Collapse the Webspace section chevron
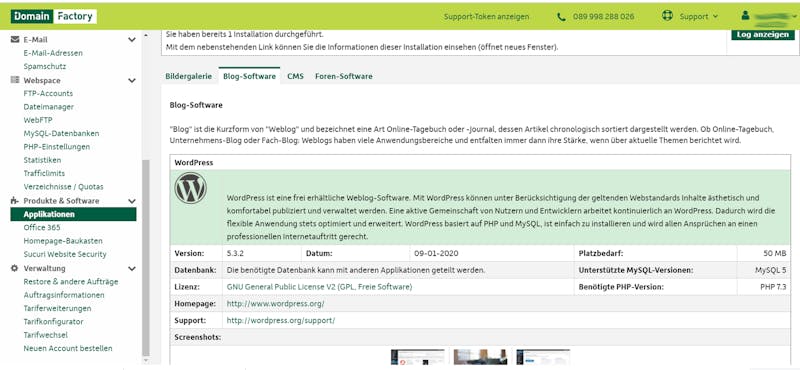Viewport: 800px width, 370px height. [132, 81]
